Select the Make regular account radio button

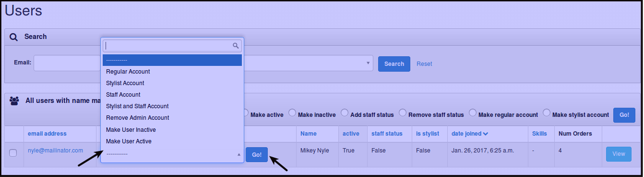click(472, 113)
